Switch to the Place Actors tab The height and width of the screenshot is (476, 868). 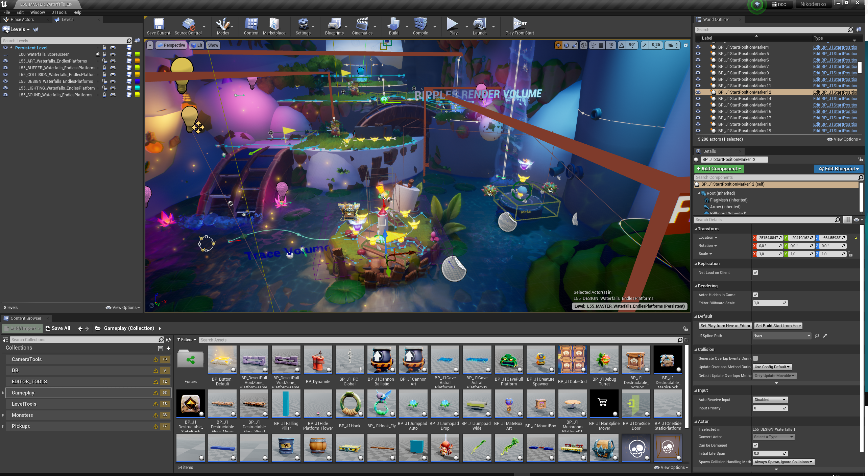click(x=22, y=20)
